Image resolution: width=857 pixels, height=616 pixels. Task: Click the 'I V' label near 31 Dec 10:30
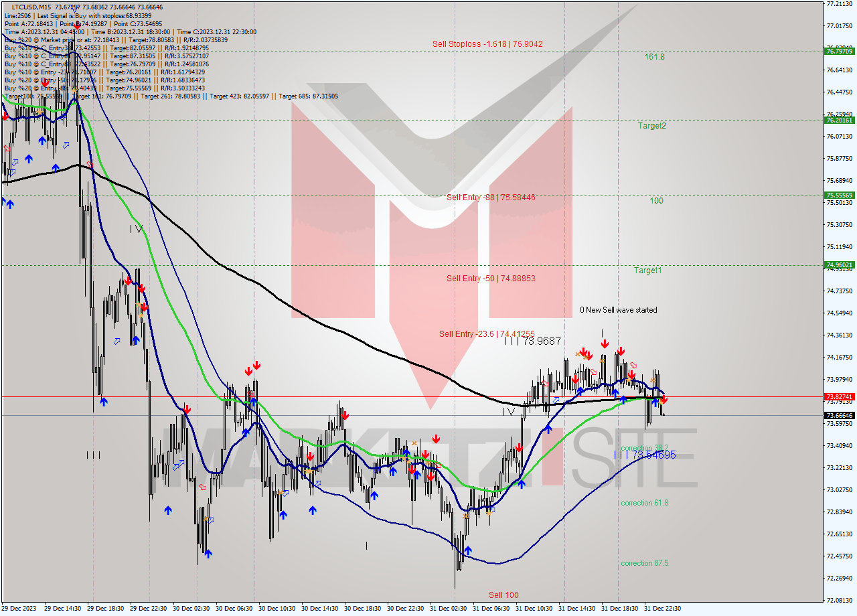[509, 412]
